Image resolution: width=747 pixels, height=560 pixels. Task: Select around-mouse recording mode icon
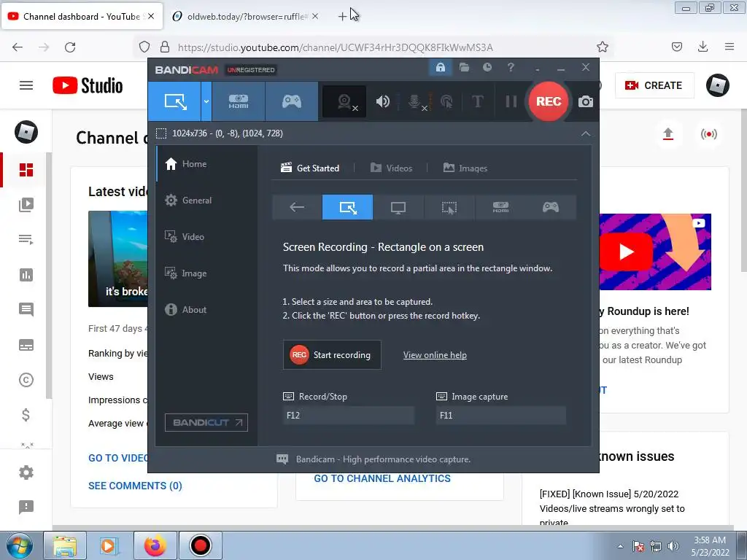tap(449, 207)
